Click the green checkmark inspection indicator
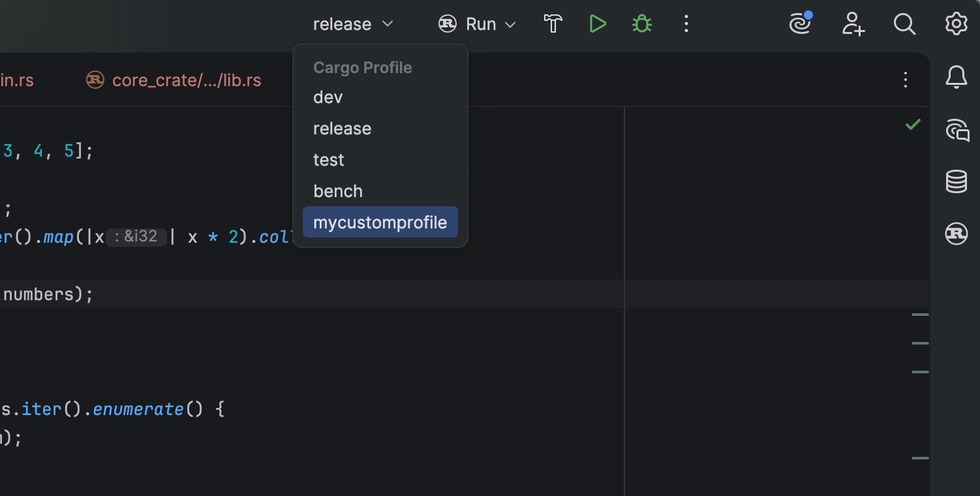Viewport: 980px width, 496px height. [913, 124]
